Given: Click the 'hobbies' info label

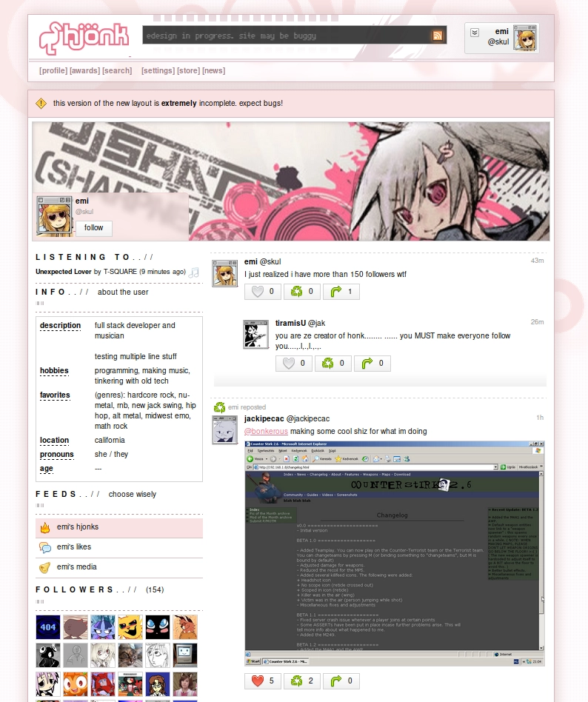Looking at the screenshot, I should 54,371.
